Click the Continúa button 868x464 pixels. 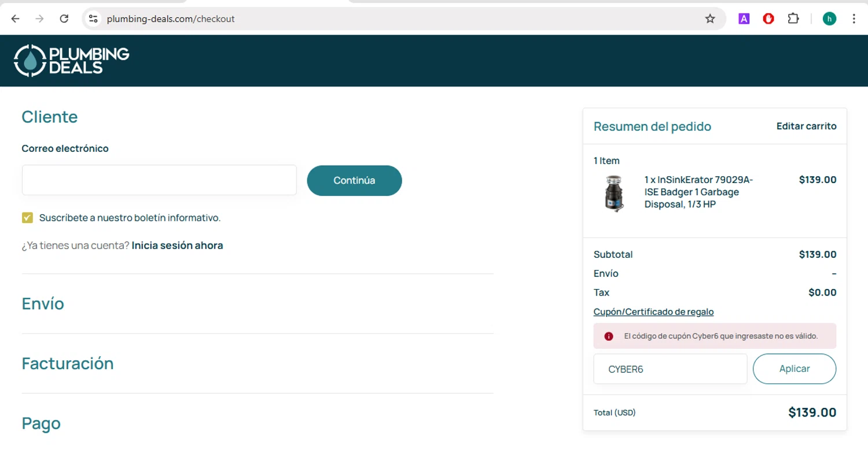pyautogui.click(x=354, y=180)
